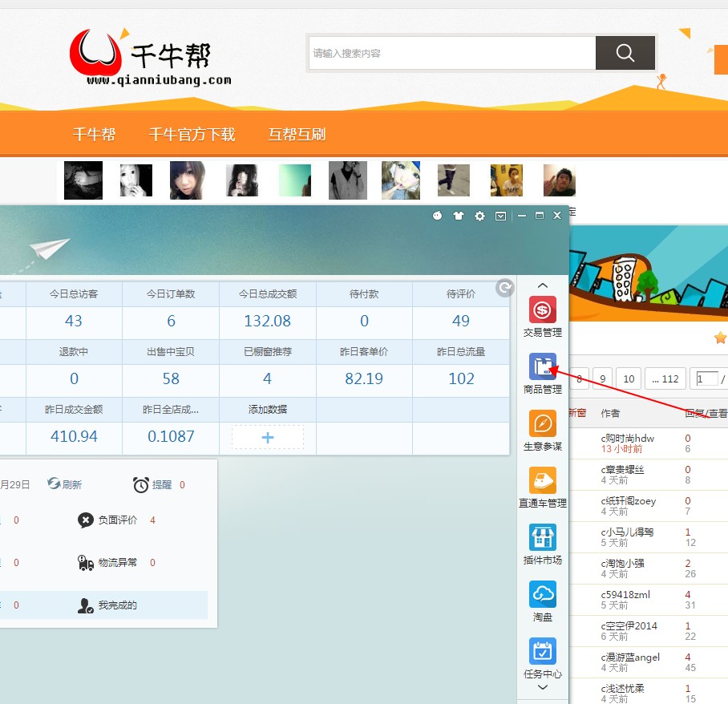728x704 pixels.
Task: Click 待评价 value 49
Action: (x=460, y=321)
